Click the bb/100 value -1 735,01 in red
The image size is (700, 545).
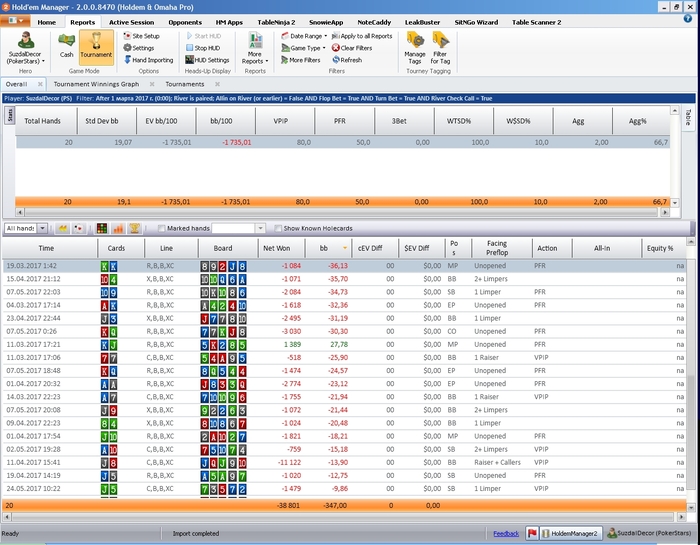[x=237, y=142]
